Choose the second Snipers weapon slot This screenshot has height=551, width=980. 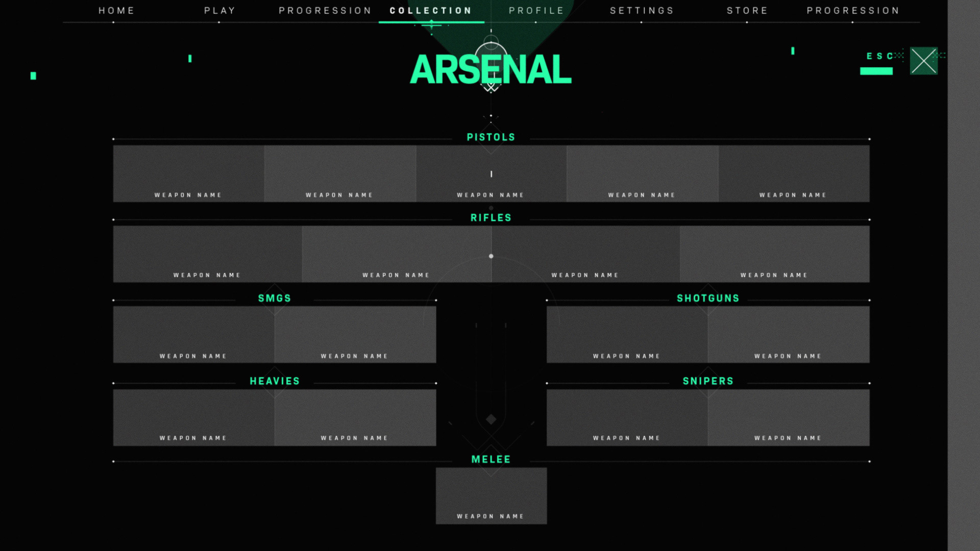point(789,417)
